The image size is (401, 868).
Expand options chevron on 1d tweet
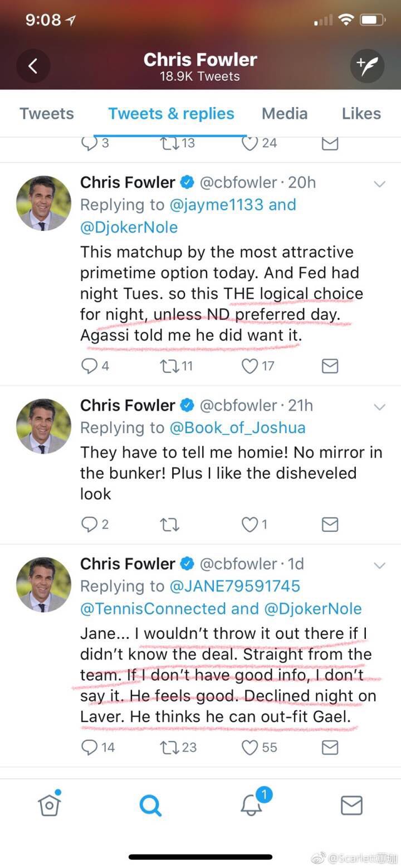coord(379,565)
